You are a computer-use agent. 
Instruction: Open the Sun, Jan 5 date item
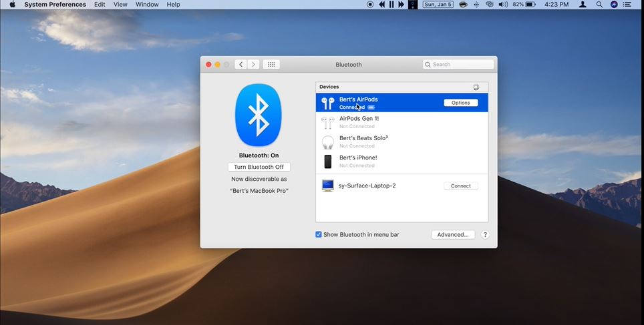click(438, 5)
